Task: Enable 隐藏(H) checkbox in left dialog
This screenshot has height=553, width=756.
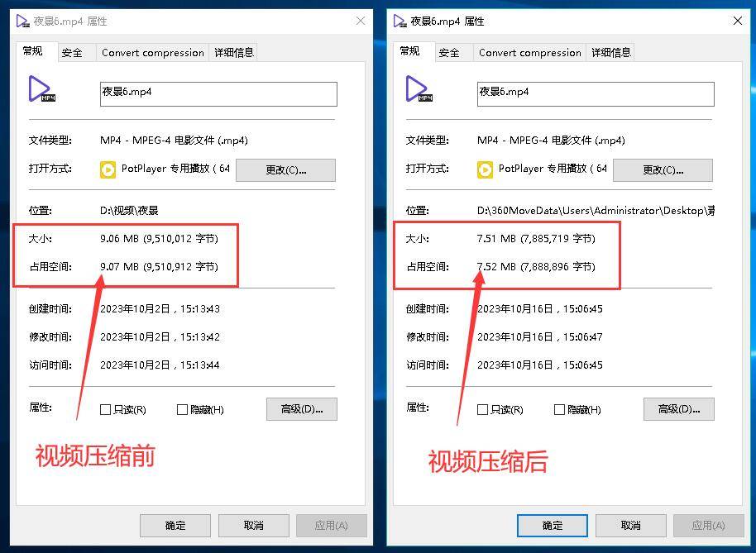Action: pos(182,409)
